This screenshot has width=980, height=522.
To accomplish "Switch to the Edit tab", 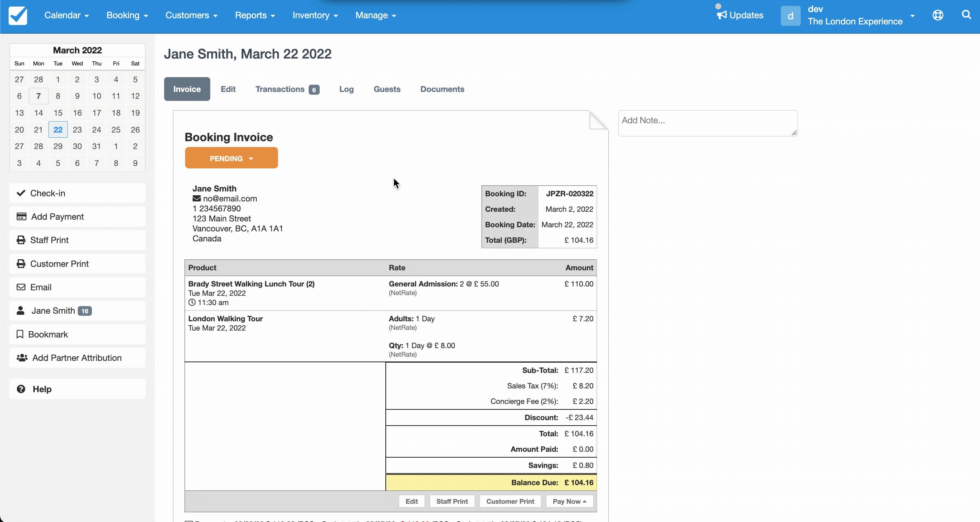I will tap(228, 89).
